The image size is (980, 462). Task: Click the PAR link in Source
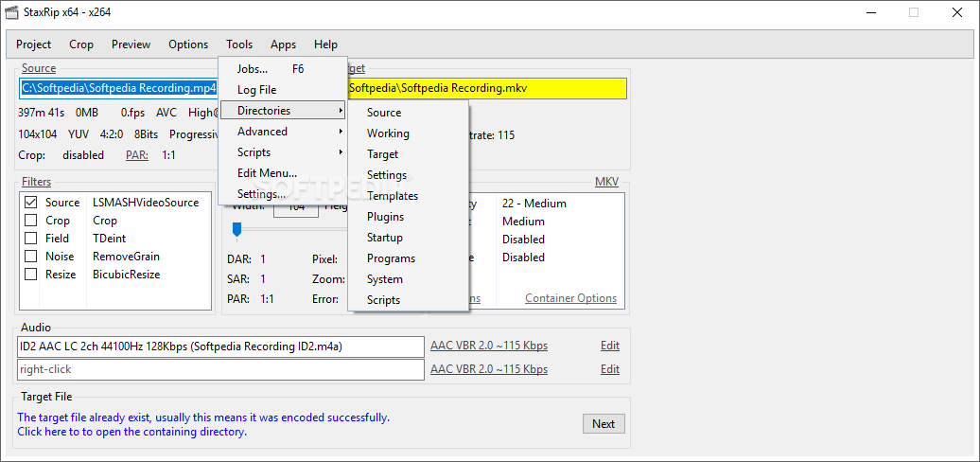pos(137,155)
